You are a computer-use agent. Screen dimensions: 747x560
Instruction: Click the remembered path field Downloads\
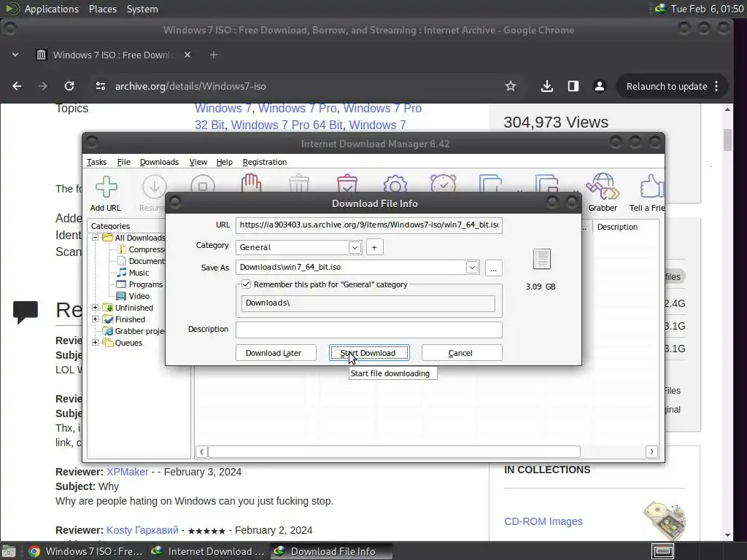tap(368, 303)
